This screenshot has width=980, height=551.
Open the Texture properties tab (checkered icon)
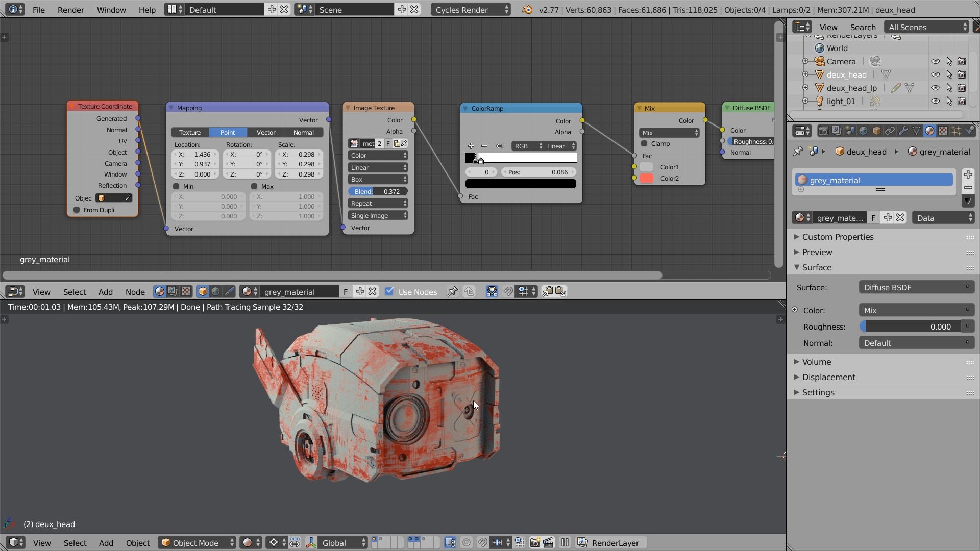click(943, 130)
